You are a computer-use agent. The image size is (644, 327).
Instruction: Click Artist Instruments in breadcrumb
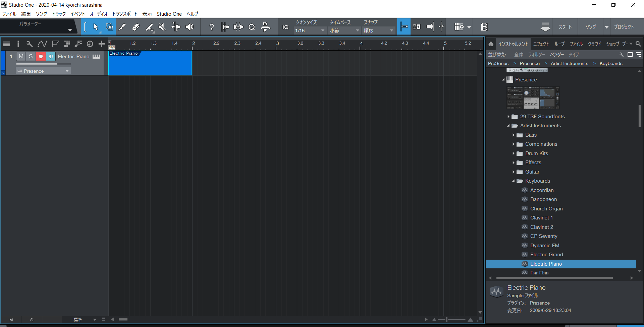click(x=569, y=63)
